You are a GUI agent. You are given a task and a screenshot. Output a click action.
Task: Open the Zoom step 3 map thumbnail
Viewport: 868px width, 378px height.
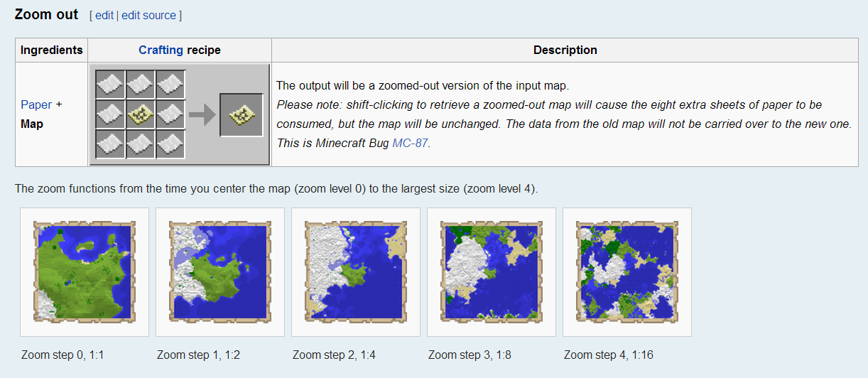[x=492, y=271]
